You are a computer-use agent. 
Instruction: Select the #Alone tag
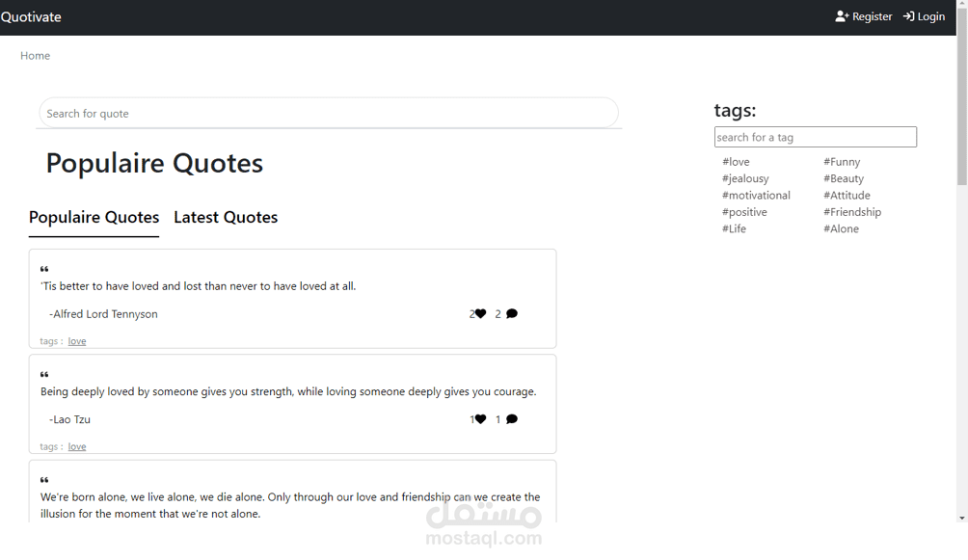[x=841, y=228]
